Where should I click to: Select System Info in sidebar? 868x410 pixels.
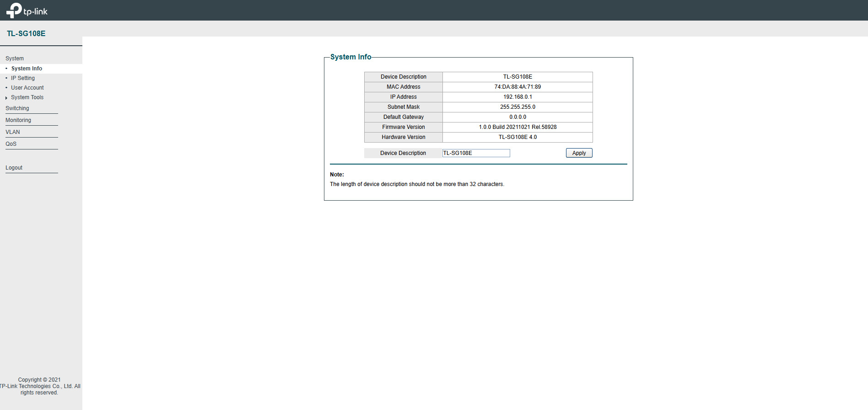[x=27, y=69]
